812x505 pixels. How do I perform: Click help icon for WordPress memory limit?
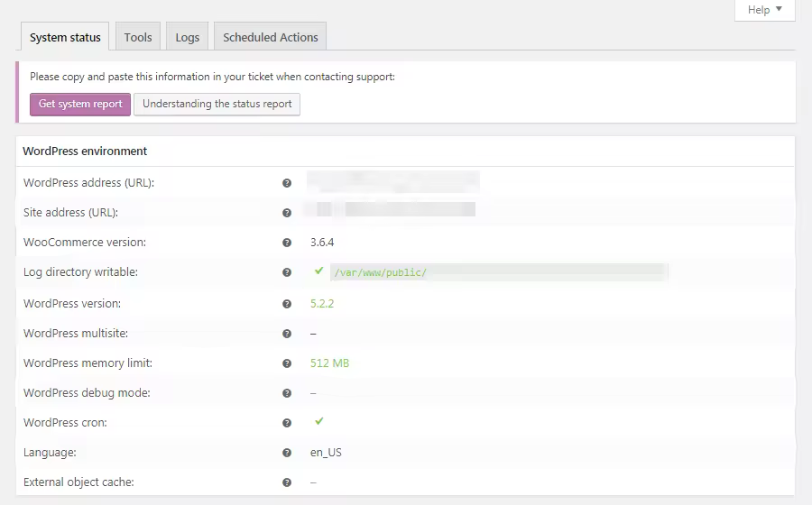(287, 363)
